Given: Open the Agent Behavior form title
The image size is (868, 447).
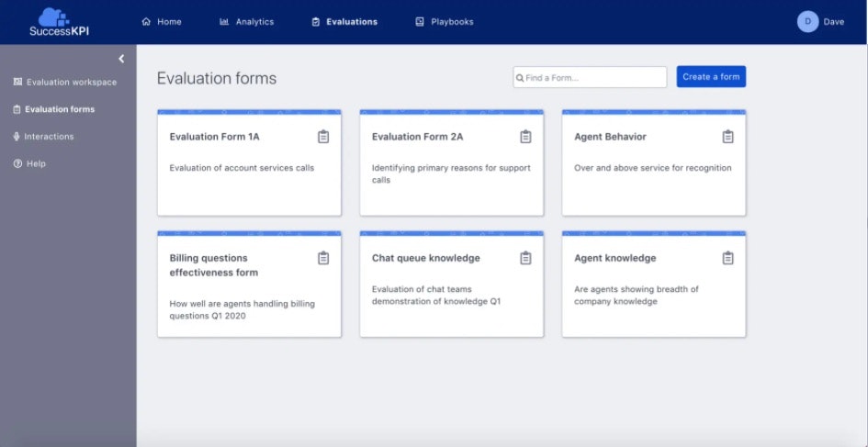Looking at the screenshot, I should [x=610, y=137].
